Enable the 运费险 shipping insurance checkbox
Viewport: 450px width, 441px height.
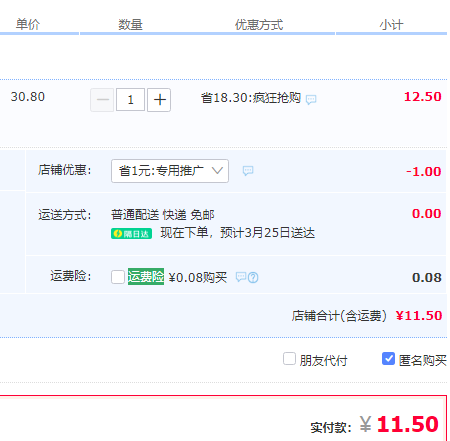click(118, 277)
